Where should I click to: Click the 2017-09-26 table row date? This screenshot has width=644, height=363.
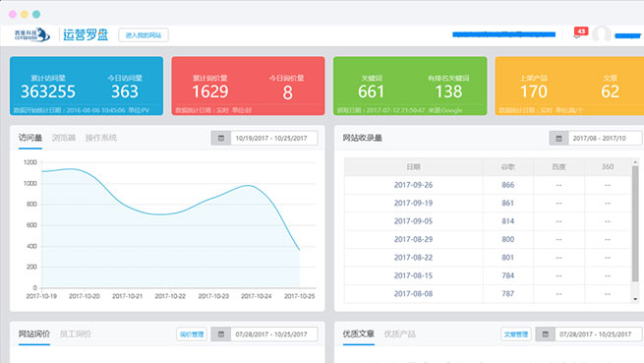413,185
